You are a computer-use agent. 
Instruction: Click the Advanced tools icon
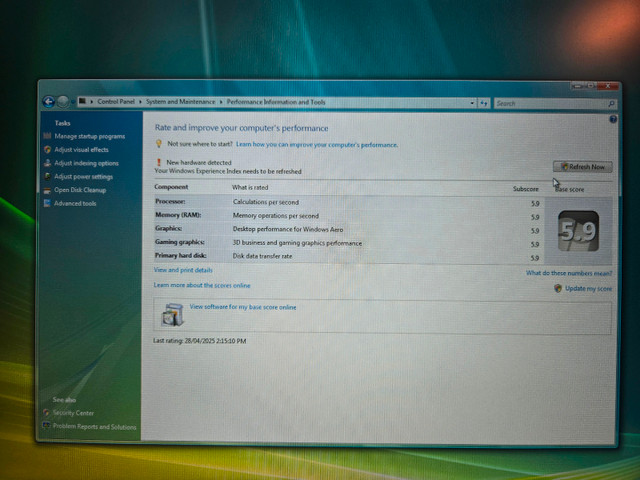(x=47, y=203)
